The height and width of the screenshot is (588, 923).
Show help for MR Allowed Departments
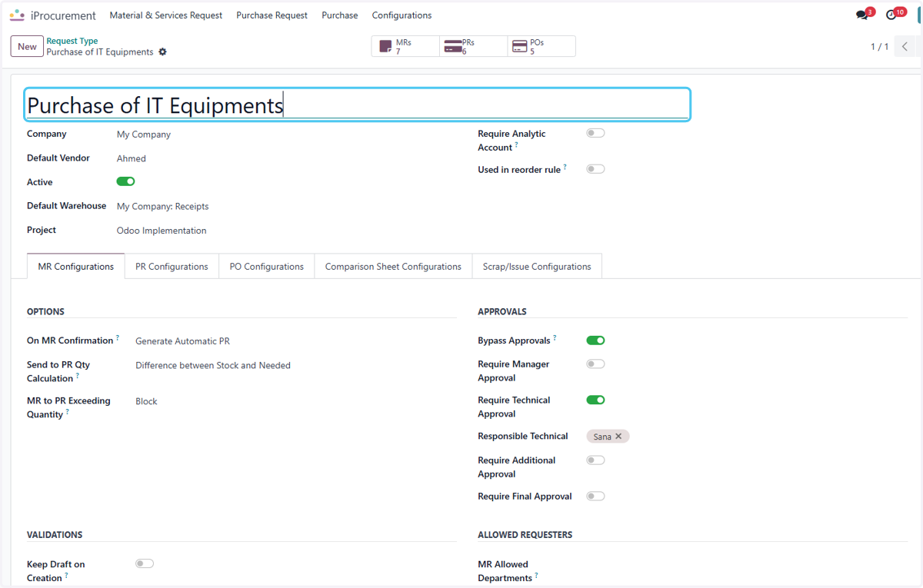tap(536, 576)
